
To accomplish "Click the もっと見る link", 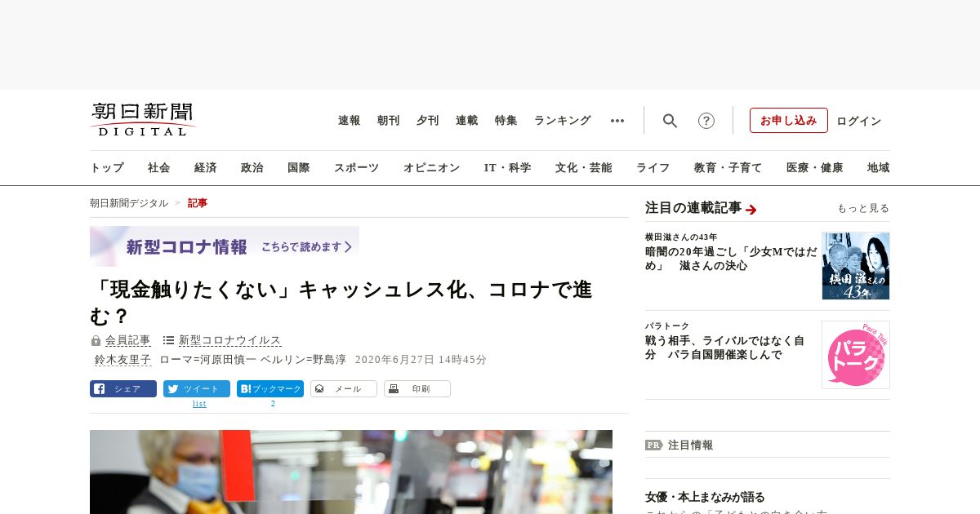I will click(863, 208).
